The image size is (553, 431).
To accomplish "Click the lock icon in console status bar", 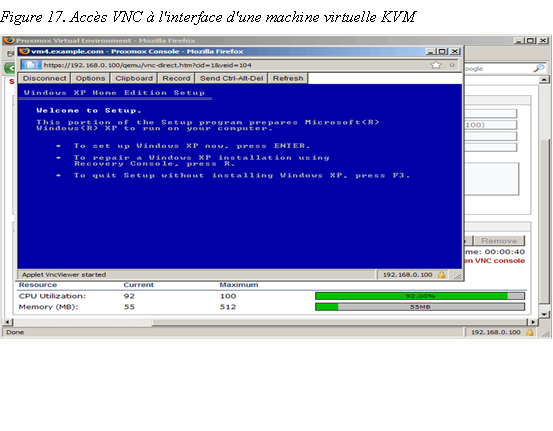I will pyautogui.click(x=442, y=275).
